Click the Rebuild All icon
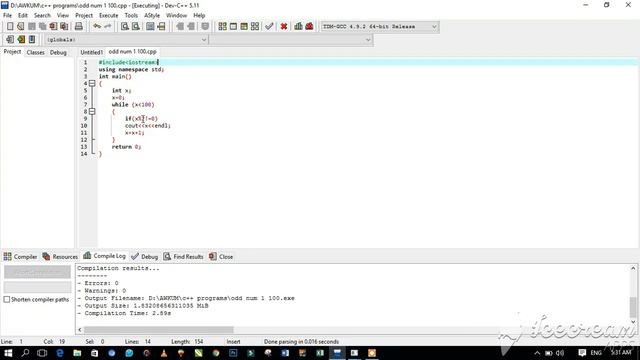The image size is (640, 360). point(255,27)
